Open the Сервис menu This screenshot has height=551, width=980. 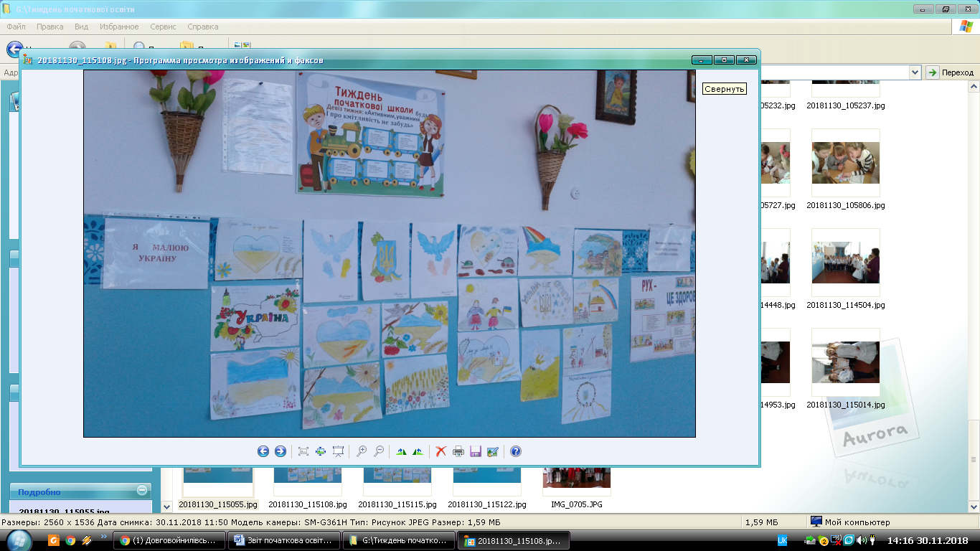[x=164, y=27]
